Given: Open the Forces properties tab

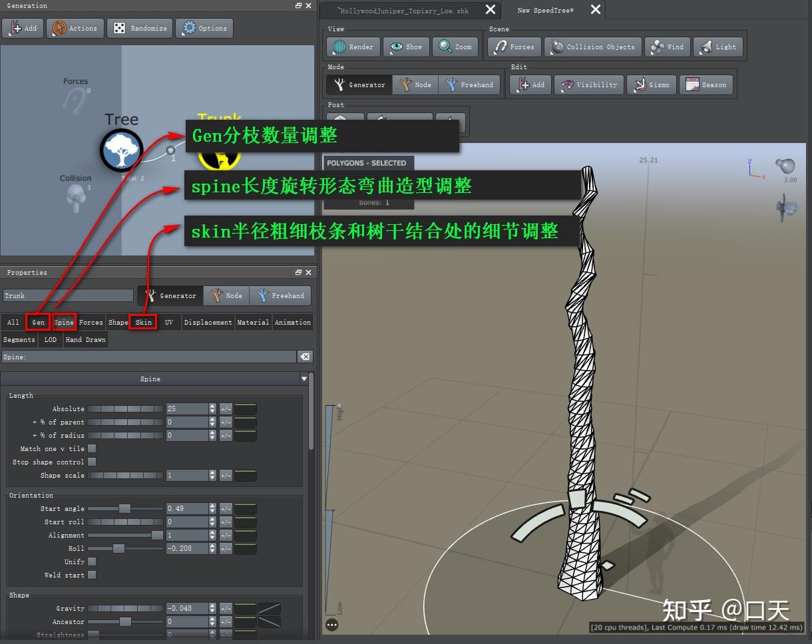Looking at the screenshot, I should point(91,322).
